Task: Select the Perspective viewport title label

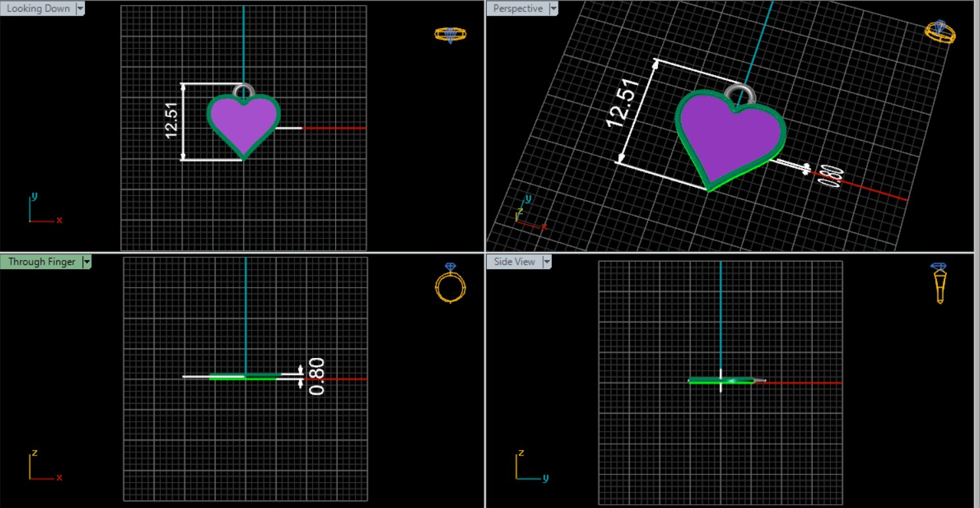Action: [518, 9]
